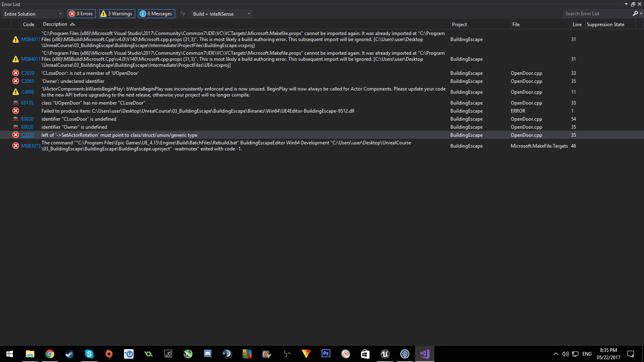The width and height of the screenshot is (644, 362).
Task: Open Skype from the taskbar
Action: click(x=89, y=354)
